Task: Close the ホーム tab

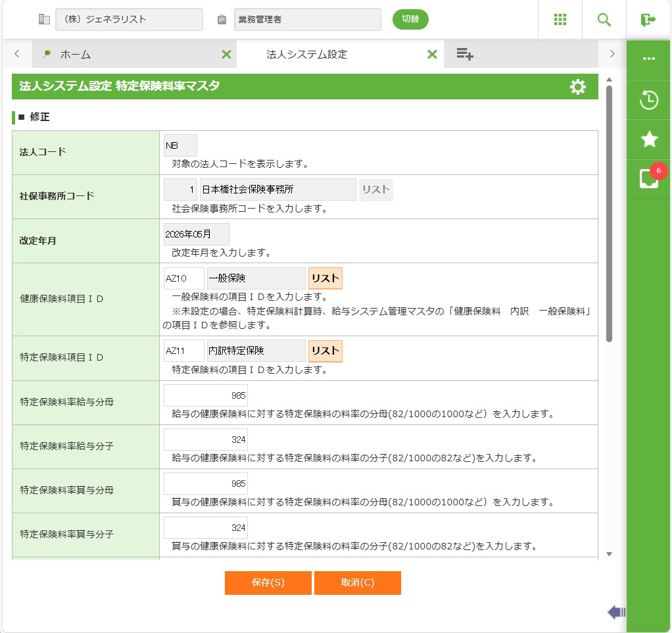Action: [226, 55]
